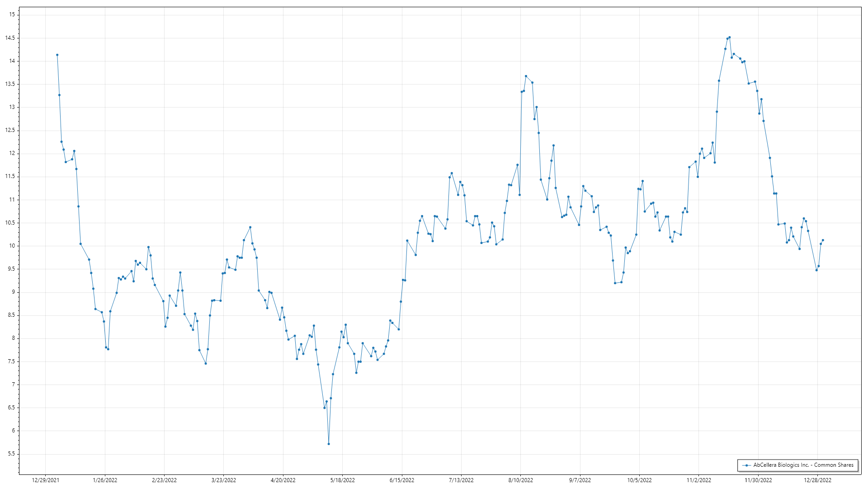Viewport: 868px width, 488px height.
Task: Click the 15 y-axis value label
Action: click(x=12, y=14)
